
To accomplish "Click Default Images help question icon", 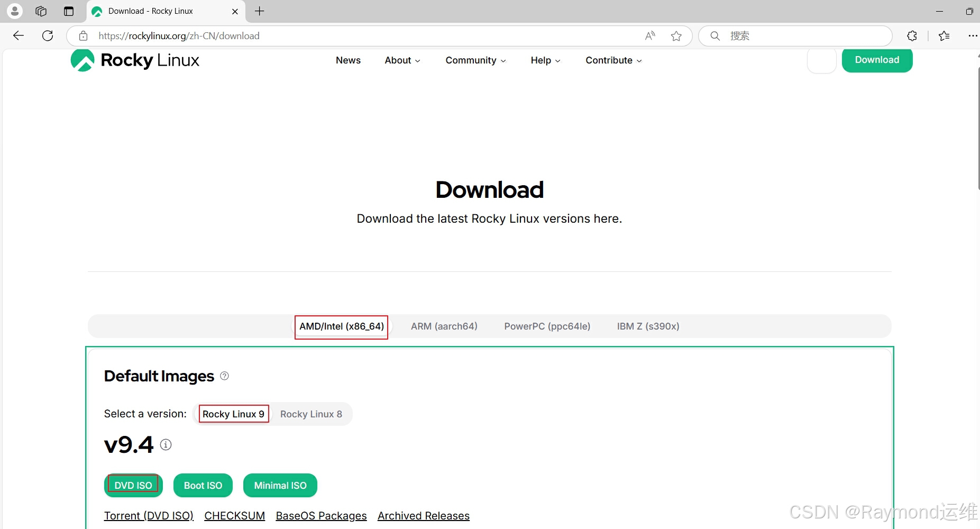I will [224, 376].
